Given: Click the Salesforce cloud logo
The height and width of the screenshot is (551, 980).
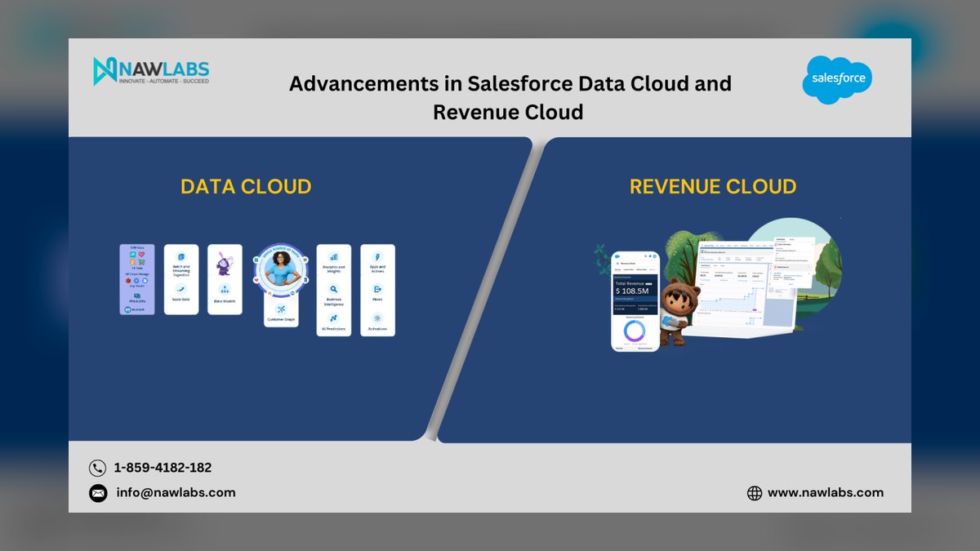Looking at the screenshot, I should coord(837,79).
